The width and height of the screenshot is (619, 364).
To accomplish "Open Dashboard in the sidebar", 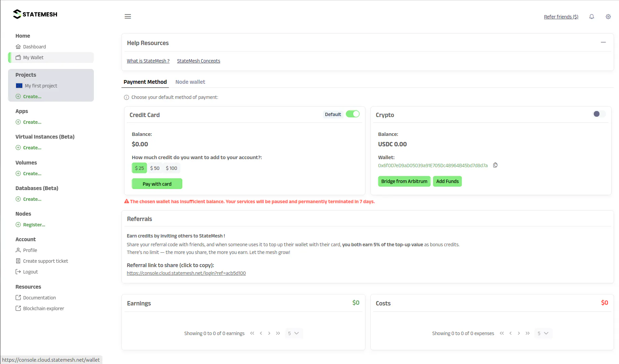I will (x=51, y=47).
